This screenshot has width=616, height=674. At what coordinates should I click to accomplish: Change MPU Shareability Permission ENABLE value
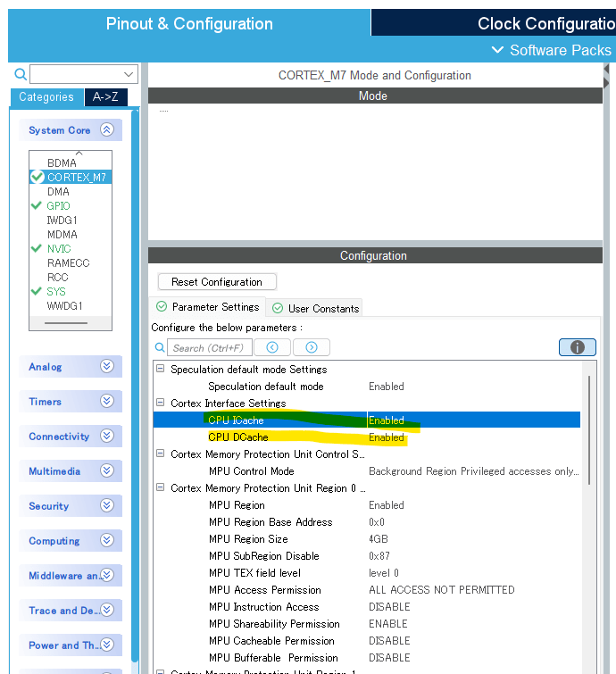click(388, 624)
